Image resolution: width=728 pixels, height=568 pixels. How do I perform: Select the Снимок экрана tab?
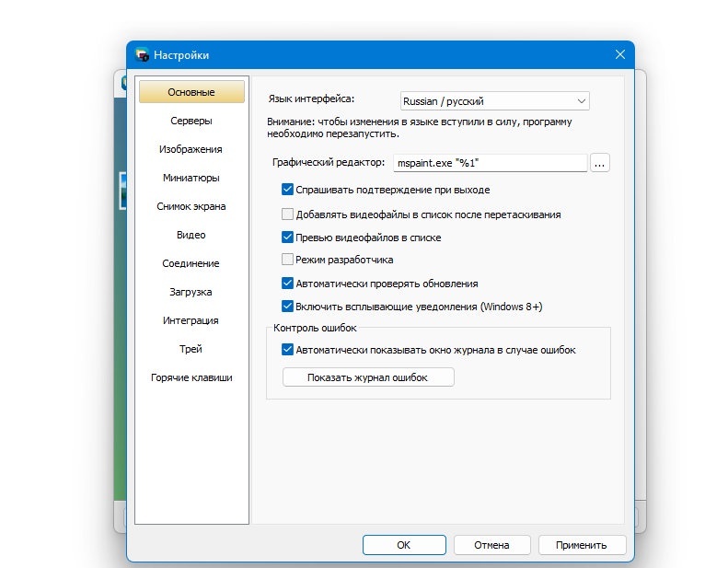191,207
